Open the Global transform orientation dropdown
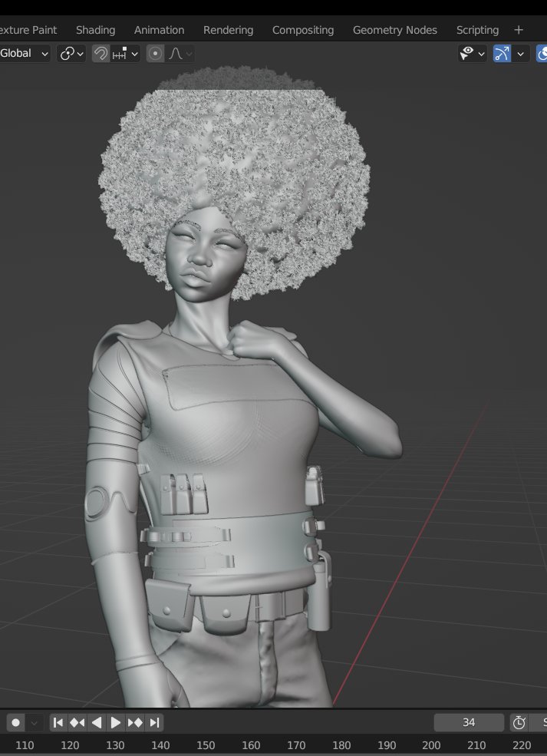The height and width of the screenshot is (756, 547). pyautogui.click(x=24, y=54)
